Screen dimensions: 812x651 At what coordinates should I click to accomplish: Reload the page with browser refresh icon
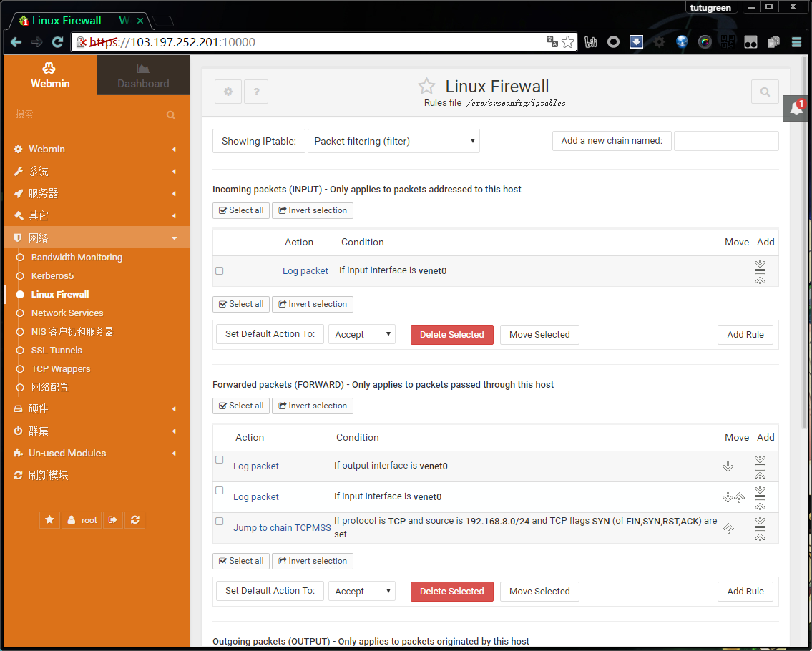point(57,42)
